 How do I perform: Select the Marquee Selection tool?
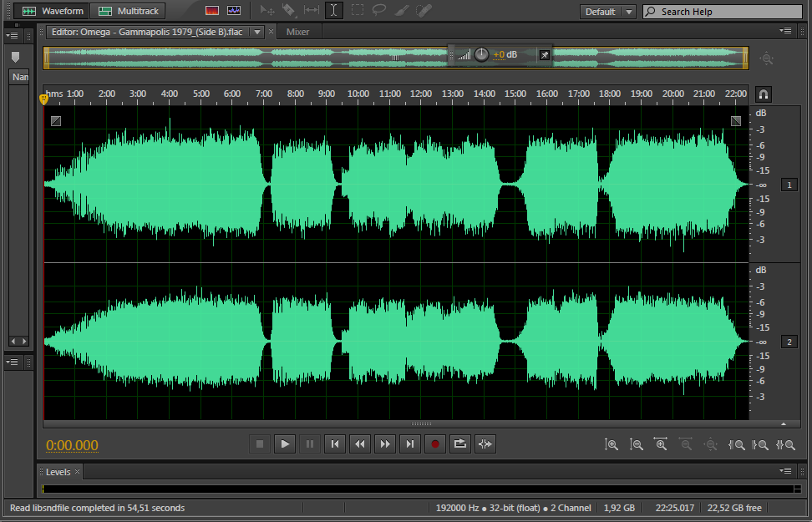click(358, 10)
